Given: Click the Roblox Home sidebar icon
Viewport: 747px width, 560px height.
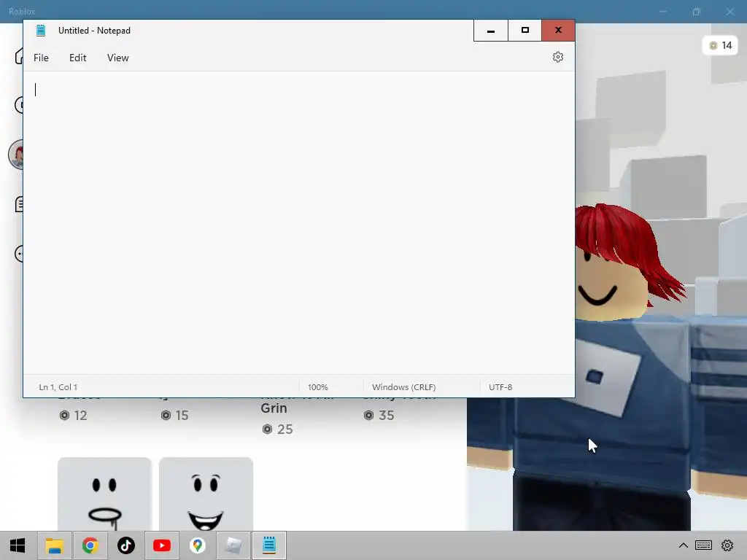Looking at the screenshot, I should [x=19, y=56].
